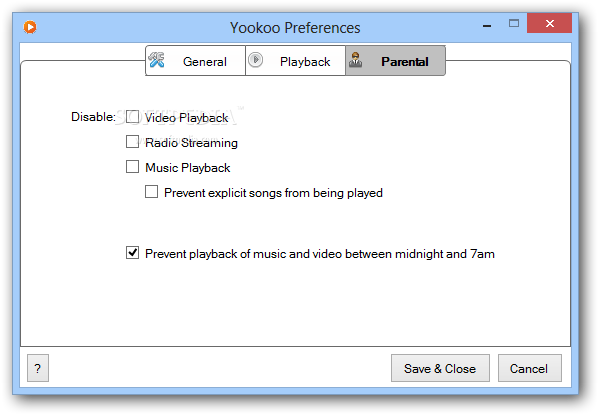Screen dimensions: 599x415
Task: Maximize the Yookoo Preferences window
Action: pyautogui.click(x=514, y=24)
